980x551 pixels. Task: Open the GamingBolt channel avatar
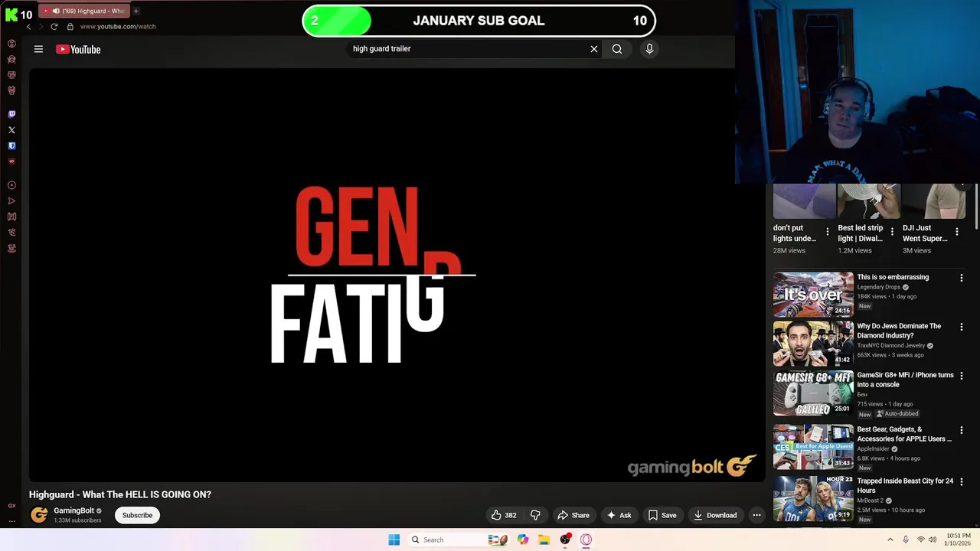click(x=39, y=515)
